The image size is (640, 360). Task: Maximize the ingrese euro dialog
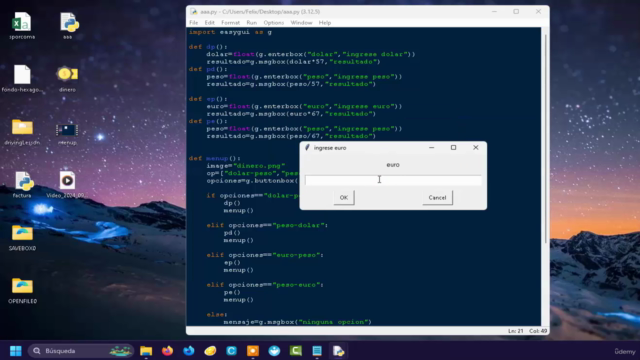(453, 148)
